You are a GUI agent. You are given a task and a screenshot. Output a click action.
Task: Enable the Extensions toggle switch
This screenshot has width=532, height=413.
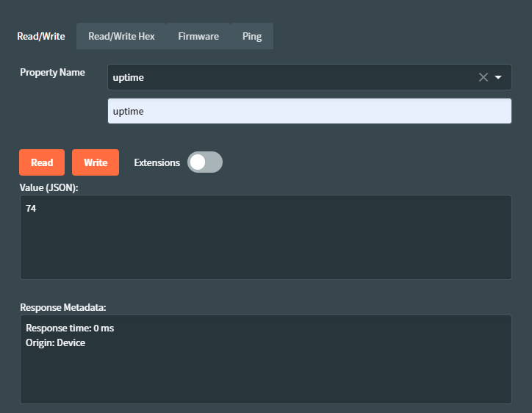(x=204, y=162)
